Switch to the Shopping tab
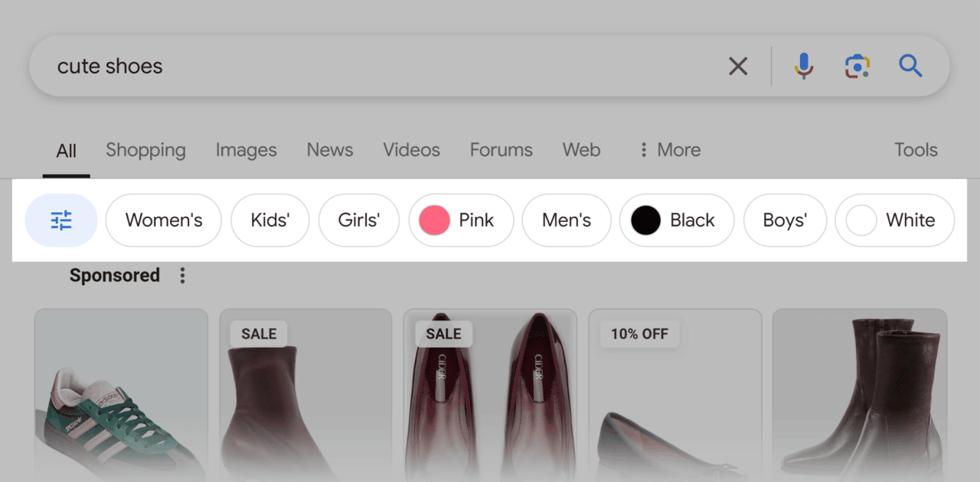 tap(145, 149)
